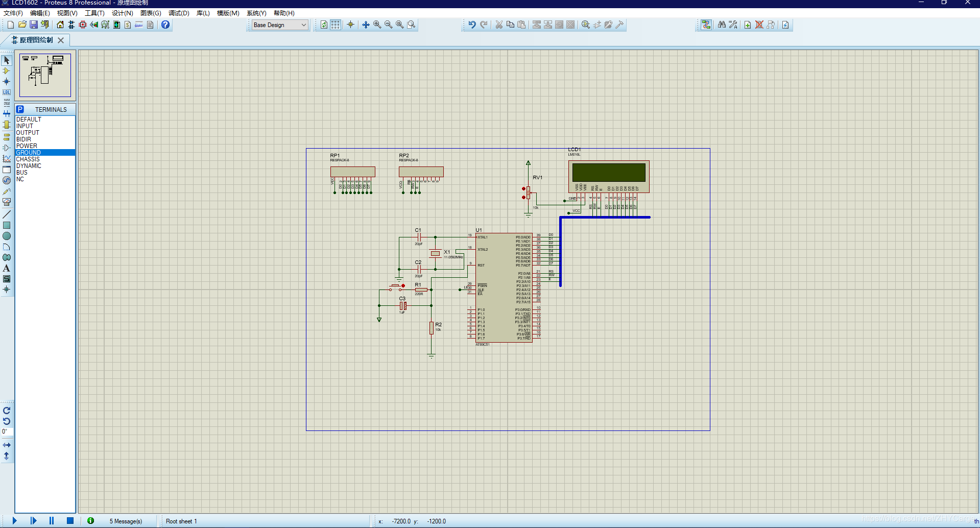
Task: Open the Graph Mode tool
Action: click(7, 158)
